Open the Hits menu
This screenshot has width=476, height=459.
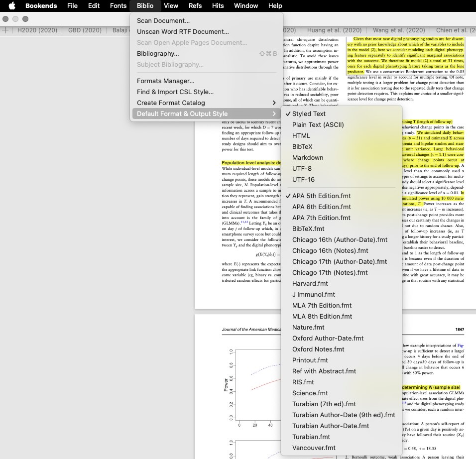(x=218, y=6)
